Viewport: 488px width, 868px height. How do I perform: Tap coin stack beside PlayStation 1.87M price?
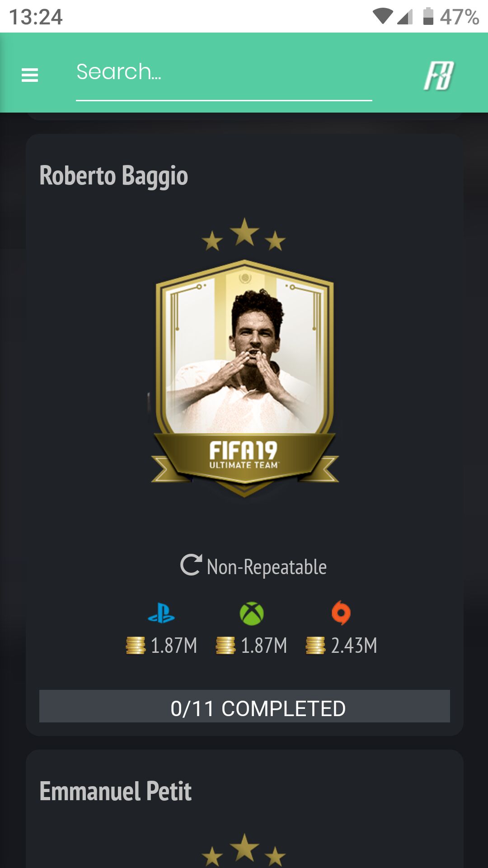136,645
